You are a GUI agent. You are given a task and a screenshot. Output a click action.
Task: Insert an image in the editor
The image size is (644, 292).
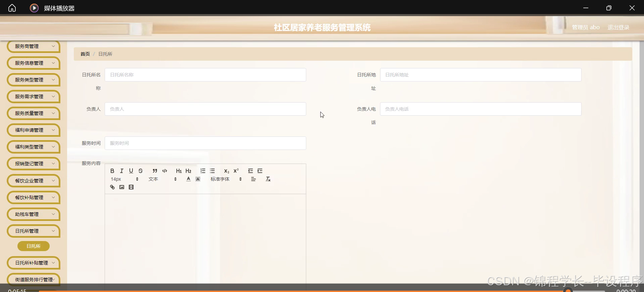[x=122, y=187]
